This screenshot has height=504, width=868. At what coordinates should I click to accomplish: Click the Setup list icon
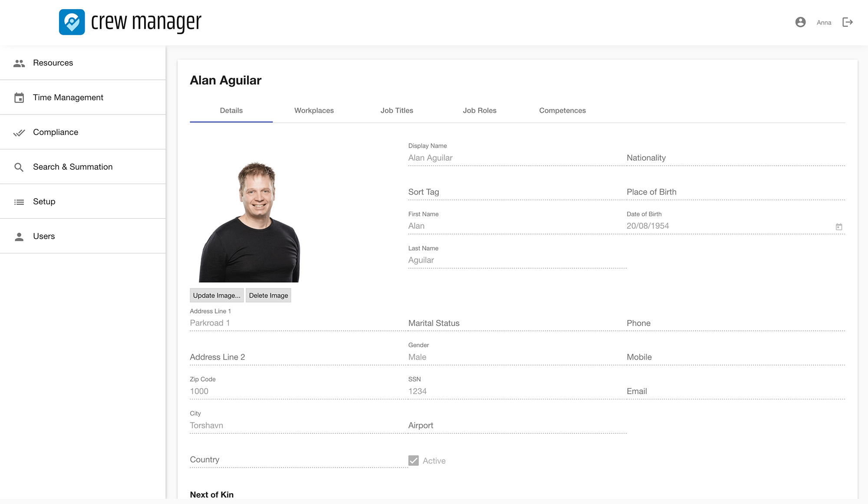pos(19,202)
